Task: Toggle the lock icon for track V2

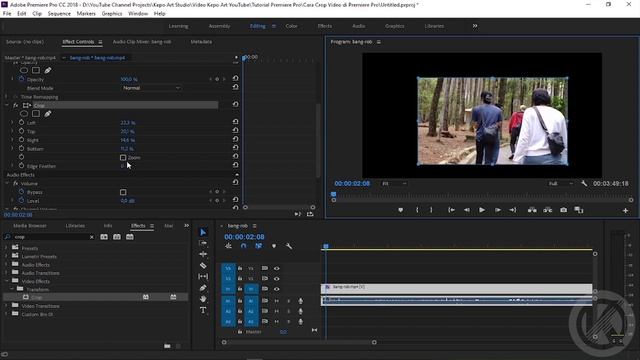Action: tap(240, 278)
